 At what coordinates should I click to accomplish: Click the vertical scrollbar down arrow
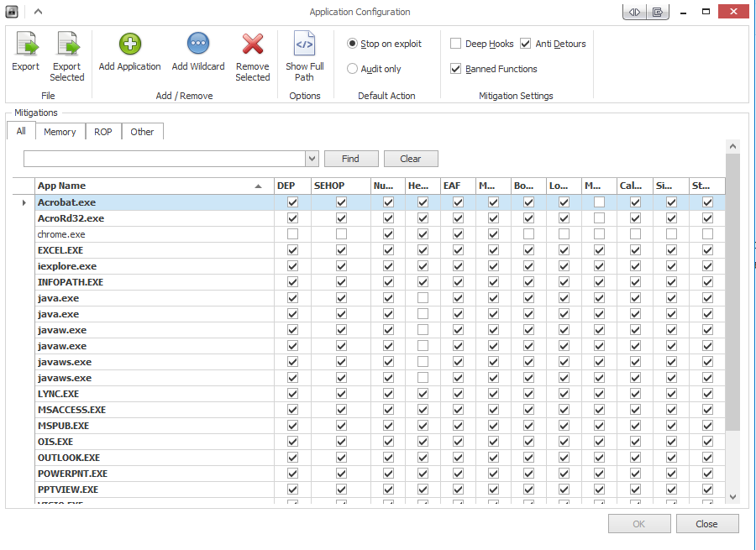coord(732,496)
